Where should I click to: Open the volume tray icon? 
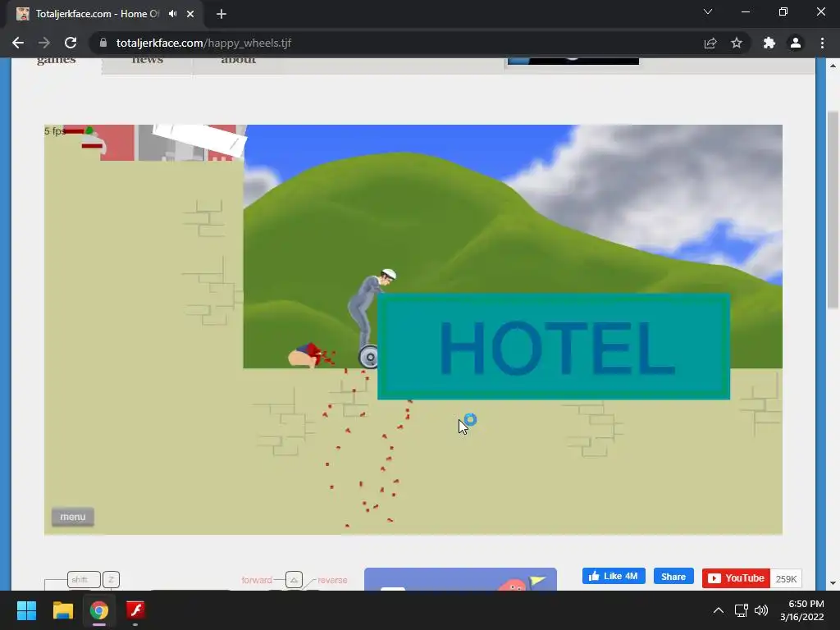[760, 610]
